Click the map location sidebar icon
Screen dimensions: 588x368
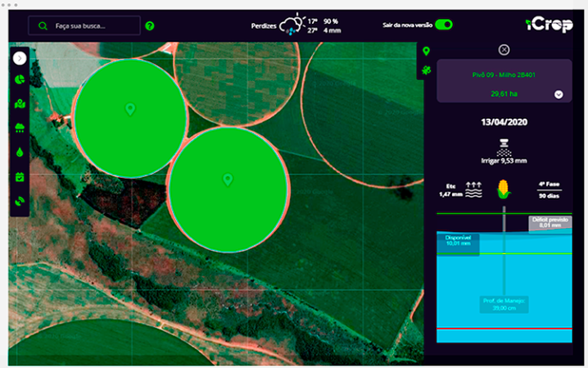20,104
